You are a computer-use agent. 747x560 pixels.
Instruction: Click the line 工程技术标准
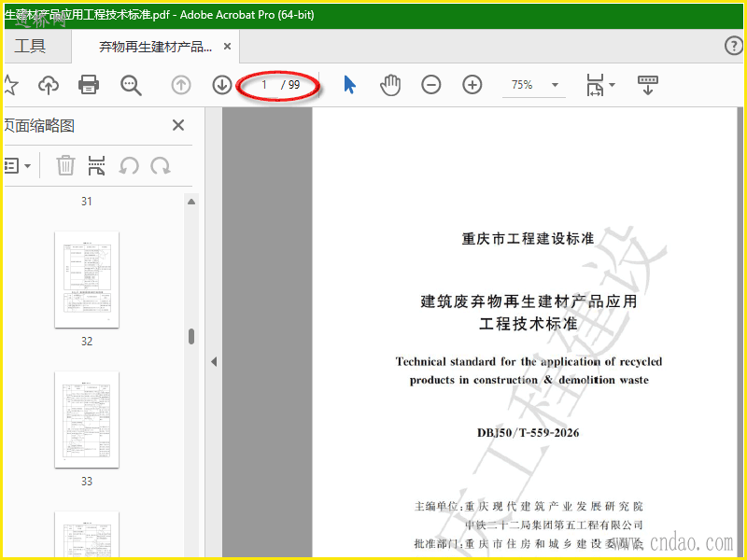click(529, 324)
